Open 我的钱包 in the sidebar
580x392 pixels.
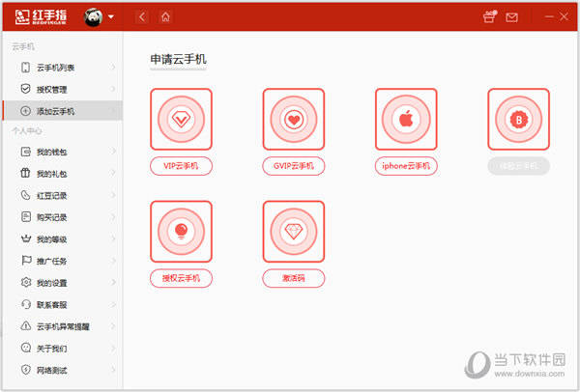click(63, 152)
